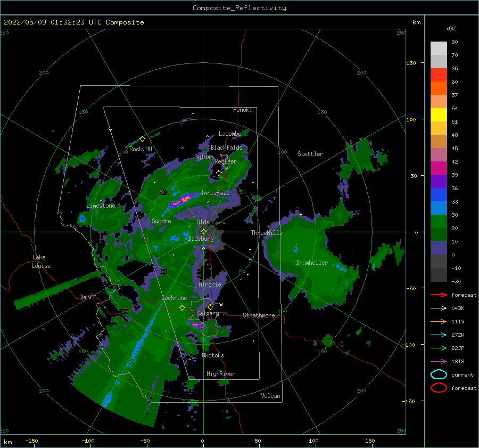Click the cyan current ellipse legend icon

(x=439, y=374)
